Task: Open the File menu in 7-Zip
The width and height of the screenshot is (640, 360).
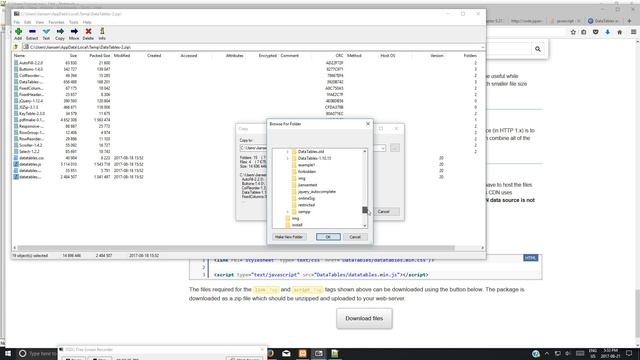Action: (x=17, y=22)
